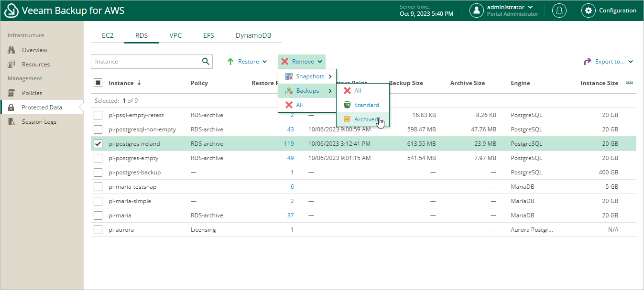Click the Snapshots menu icon
This screenshot has height=290, width=644.
coord(288,76)
